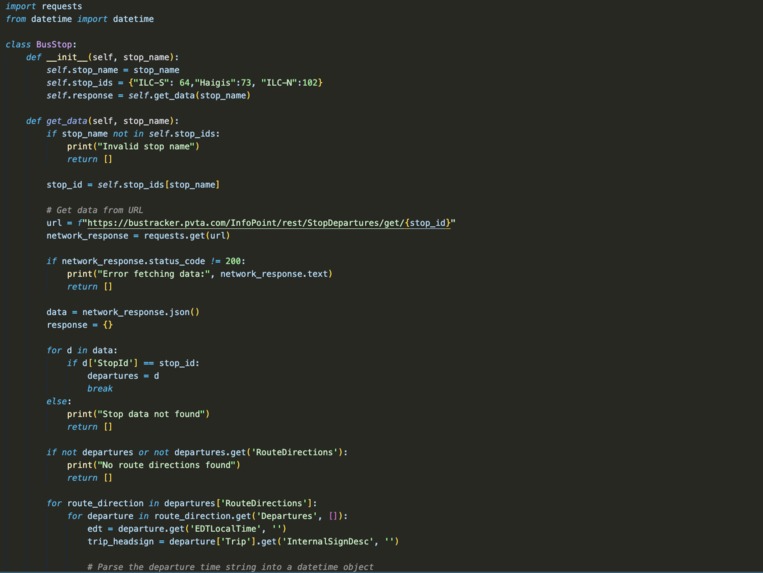
Task: Open the bustracker.pvta.com URL link
Action: (269, 223)
